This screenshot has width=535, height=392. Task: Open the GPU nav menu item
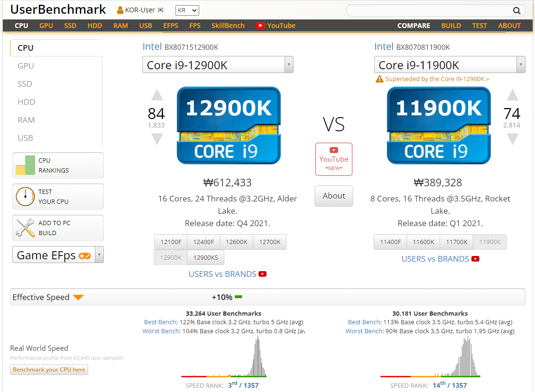click(x=46, y=26)
